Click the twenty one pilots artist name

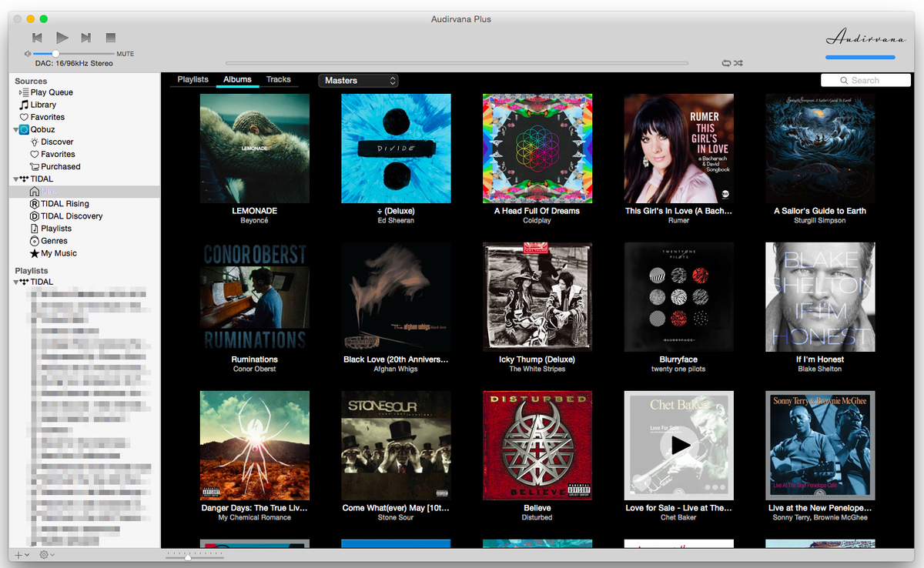click(x=678, y=369)
